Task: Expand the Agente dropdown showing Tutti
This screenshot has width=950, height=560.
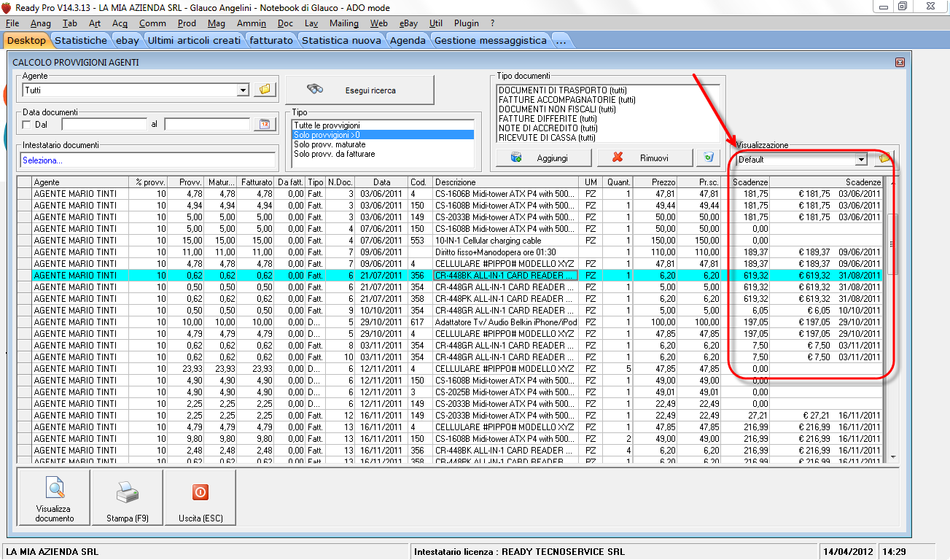Action: [243, 90]
